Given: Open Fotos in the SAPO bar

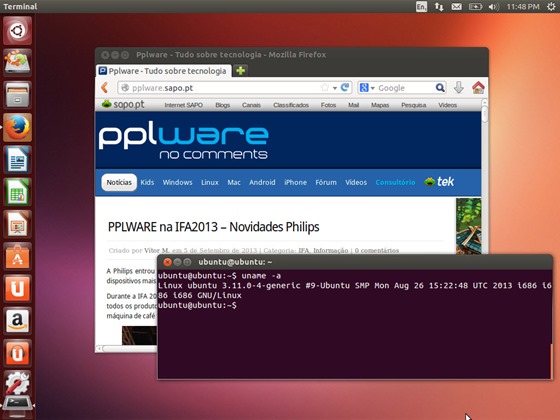Looking at the screenshot, I should pos(328,105).
